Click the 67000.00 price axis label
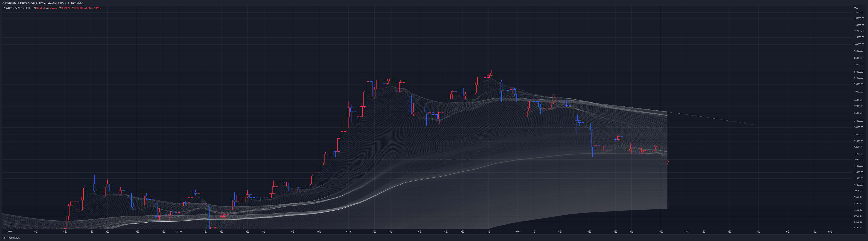This screenshot has height=241, width=868. coord(858,72)
